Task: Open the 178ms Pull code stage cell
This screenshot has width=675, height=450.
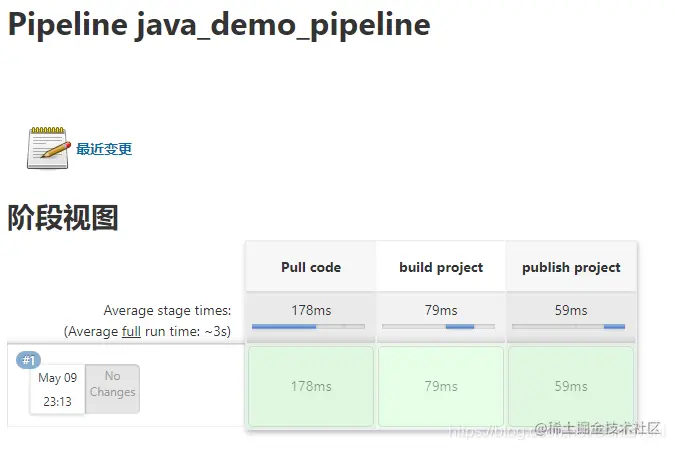Action: [x=311, y=386]
